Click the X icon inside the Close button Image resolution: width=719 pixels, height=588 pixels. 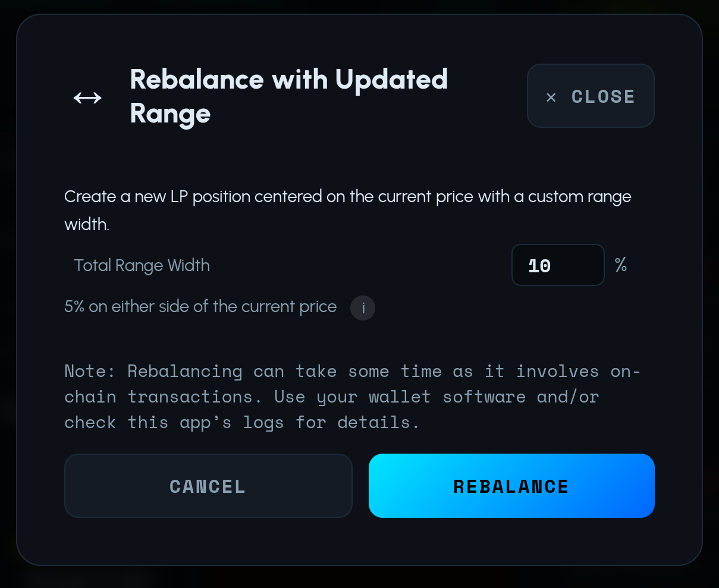point(551,97)
